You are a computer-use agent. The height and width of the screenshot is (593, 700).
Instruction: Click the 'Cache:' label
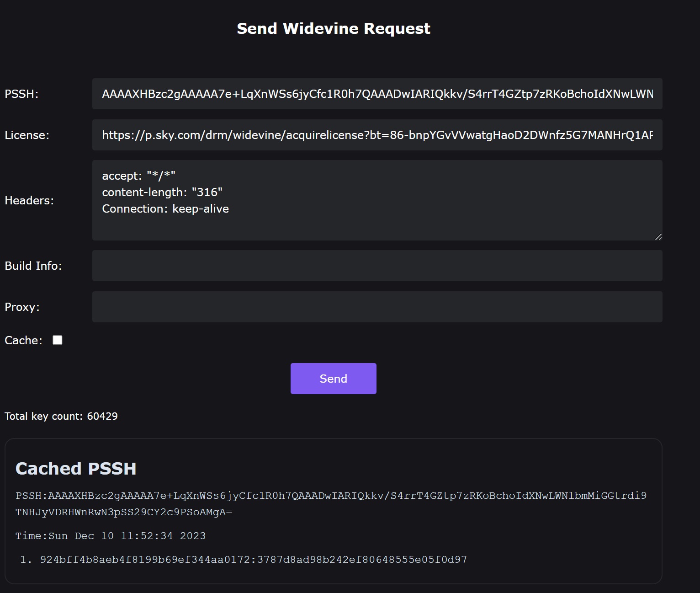(x=23, y=340)
